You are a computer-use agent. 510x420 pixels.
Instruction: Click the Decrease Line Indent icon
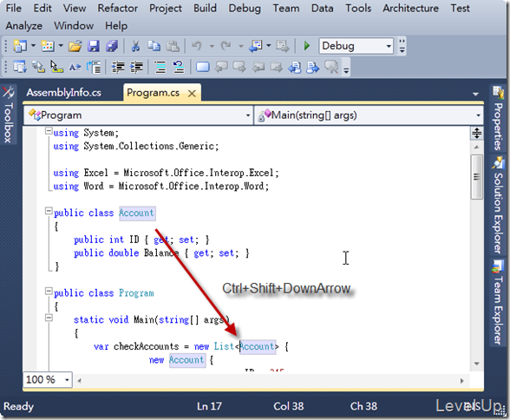[x=118, y=67]
